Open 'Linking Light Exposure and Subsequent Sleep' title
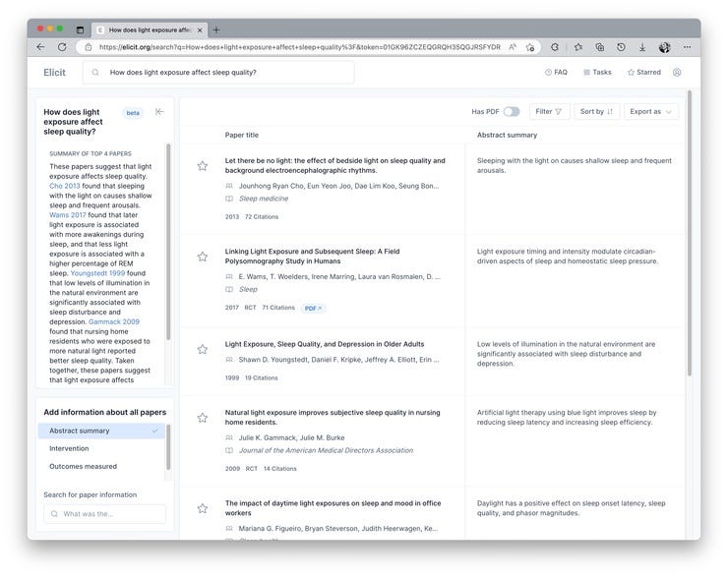 312,257
